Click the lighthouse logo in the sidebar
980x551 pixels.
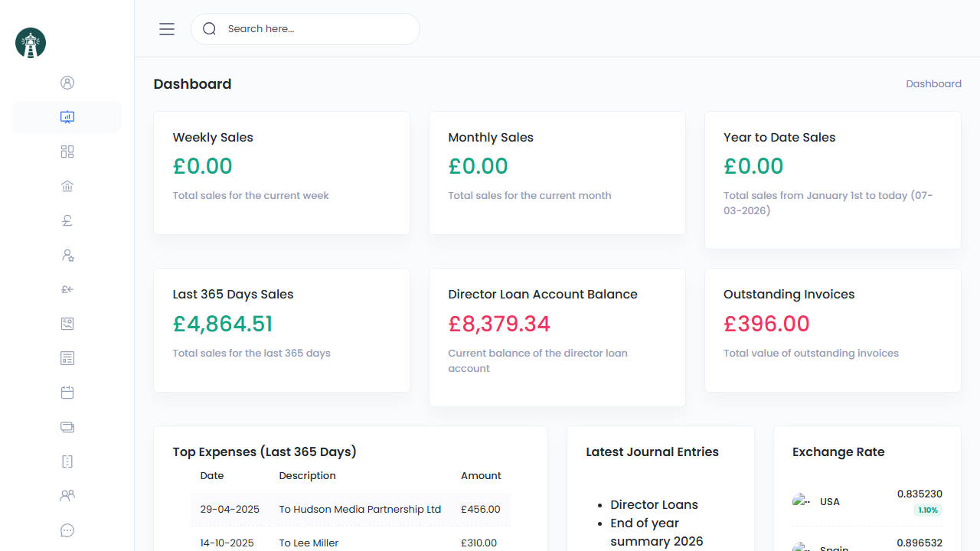(31, 43)
